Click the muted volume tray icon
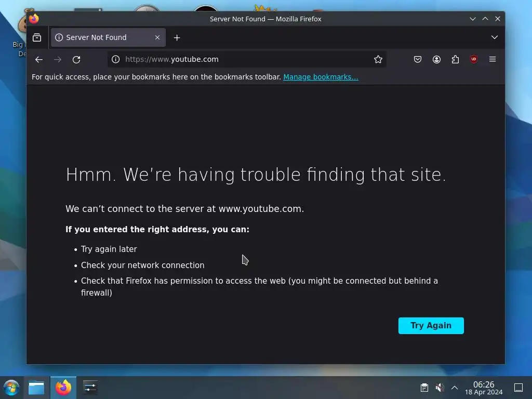532x399 pixels. point(440,388)
